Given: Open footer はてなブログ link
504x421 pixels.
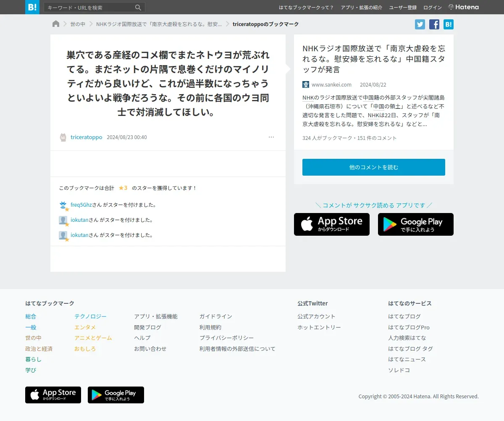Looking at the screenshot, I should [404, 316].
